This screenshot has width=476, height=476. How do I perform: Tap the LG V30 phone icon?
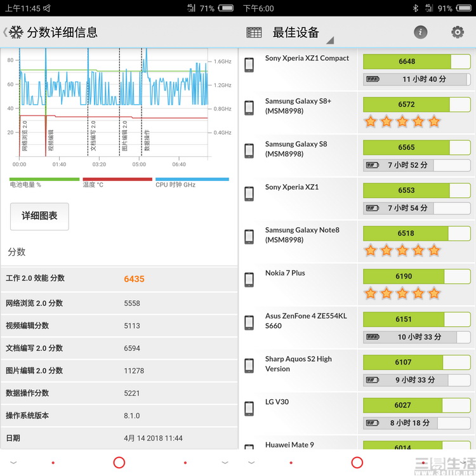click(x=249, y=409)
